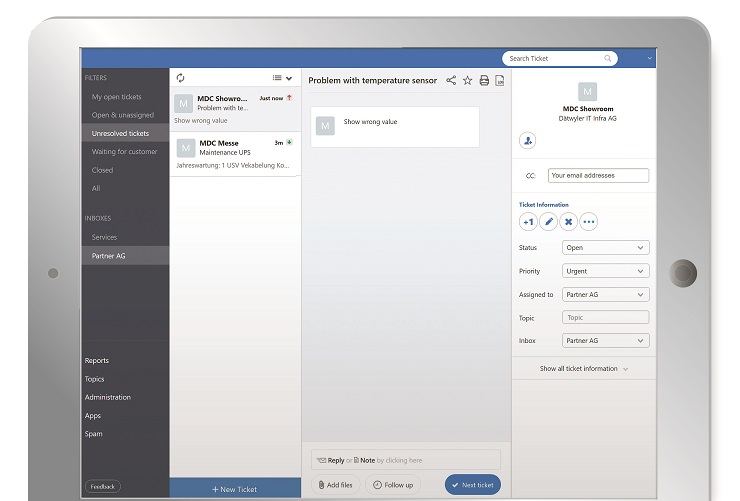The width and height of the screenshot is (740, 501).
Task: Export the ticket as a file
Action: coord(499,80)
